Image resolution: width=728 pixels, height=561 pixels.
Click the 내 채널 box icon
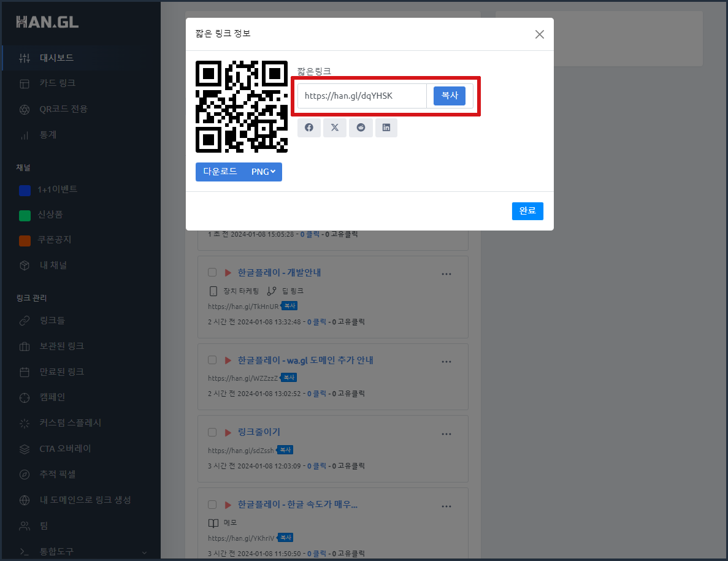tap(25, 265)
